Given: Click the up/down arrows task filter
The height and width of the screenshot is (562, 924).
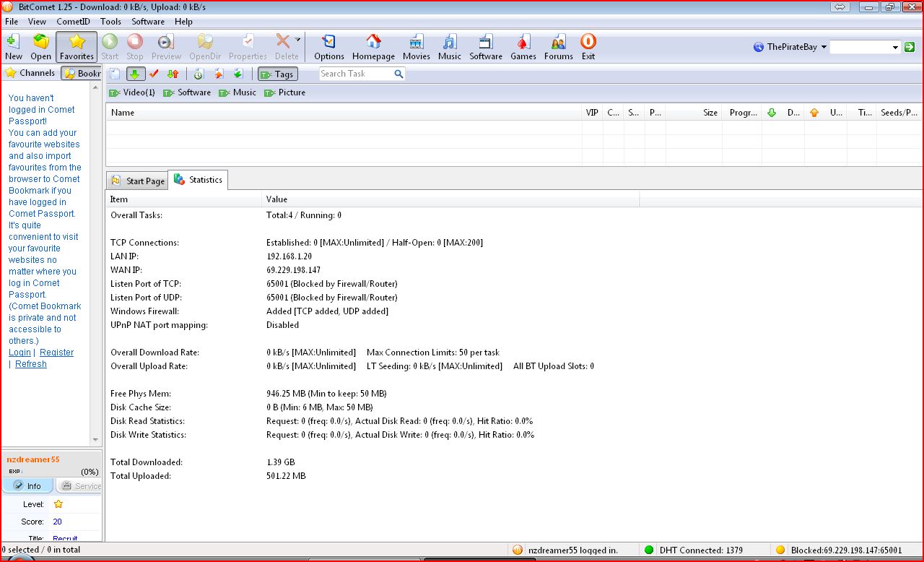Looking at the screenshot, I should click(x=173, y=74).
